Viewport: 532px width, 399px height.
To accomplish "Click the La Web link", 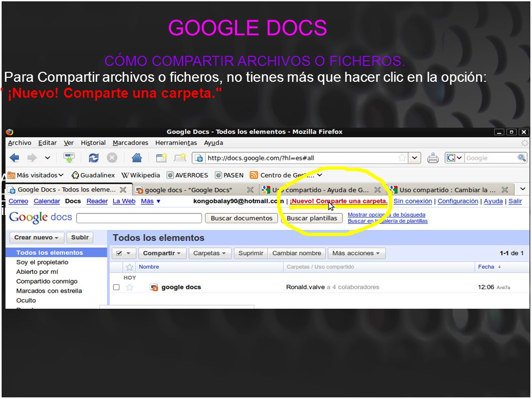I will coord(124,201).
